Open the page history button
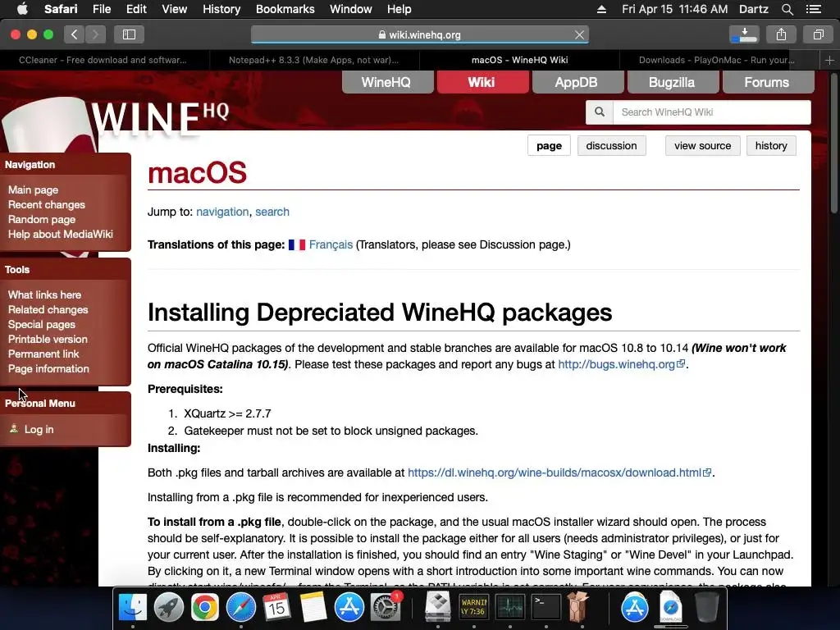 771,146
